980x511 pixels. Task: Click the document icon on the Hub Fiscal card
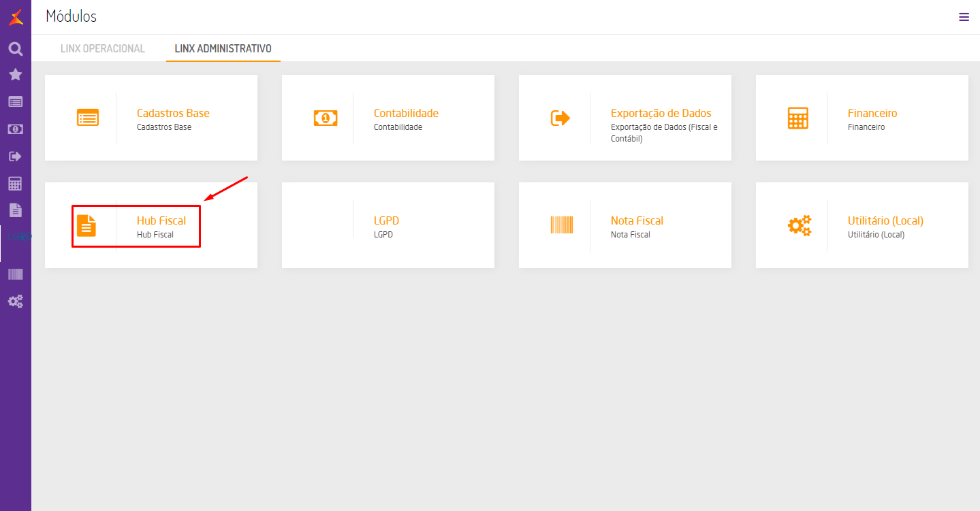click(x=86, y=225)
